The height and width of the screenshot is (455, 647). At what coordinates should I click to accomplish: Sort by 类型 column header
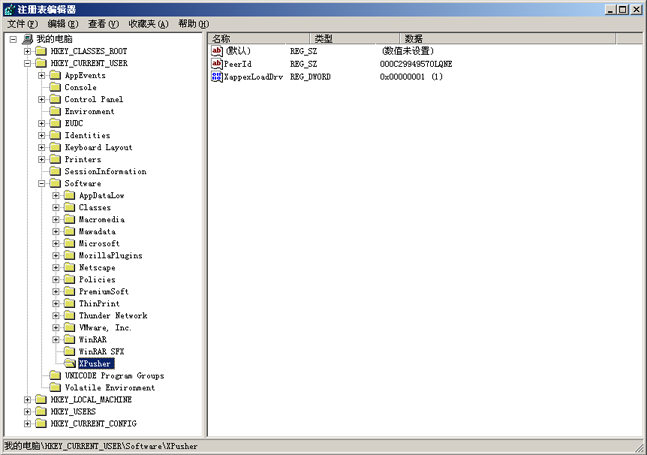point(355,39)
